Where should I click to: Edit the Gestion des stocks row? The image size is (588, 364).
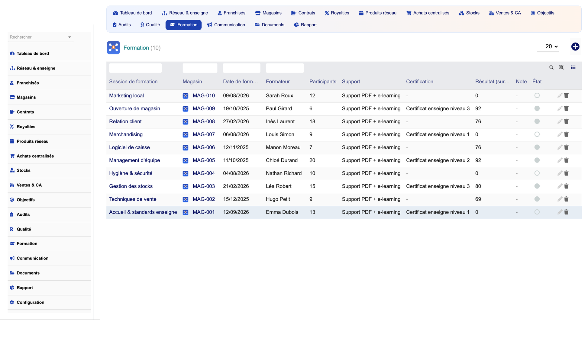(560, 186)
